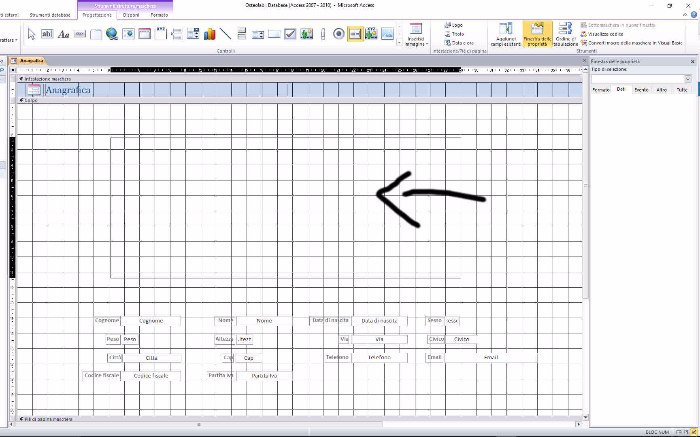Choose the Option Button (radio) control
Screen dimensions: 700x437
pos(339,34)
